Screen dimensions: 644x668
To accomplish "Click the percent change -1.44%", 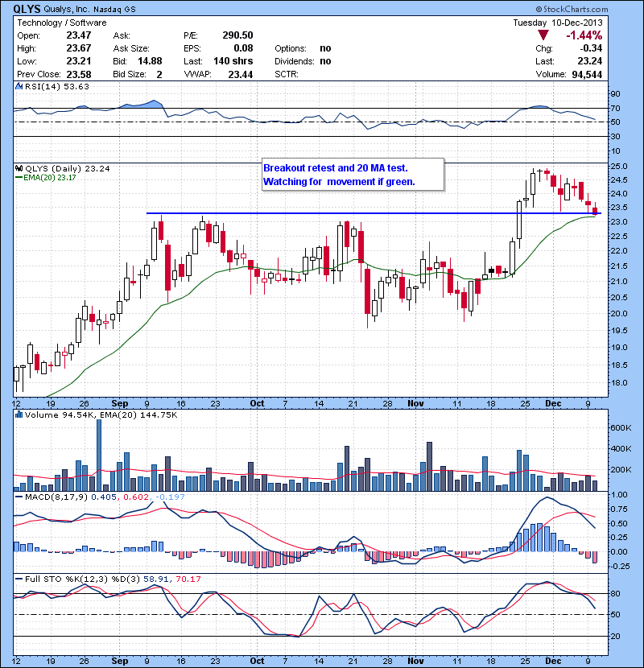I will point(584,35).
